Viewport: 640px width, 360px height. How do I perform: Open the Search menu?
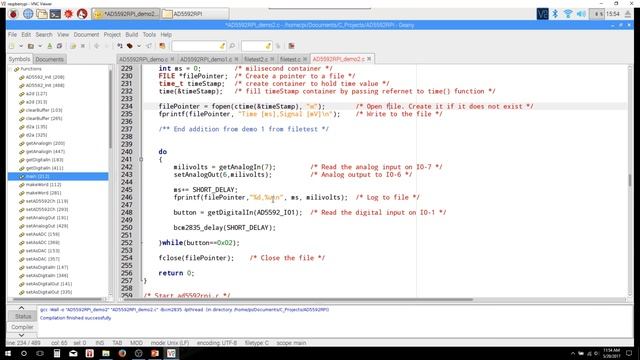click(44, 35)
